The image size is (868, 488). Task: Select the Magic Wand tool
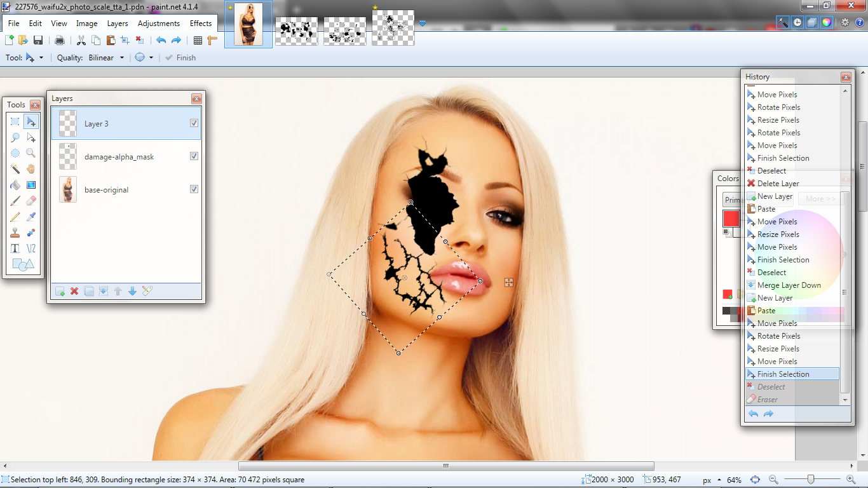[15, 169]
